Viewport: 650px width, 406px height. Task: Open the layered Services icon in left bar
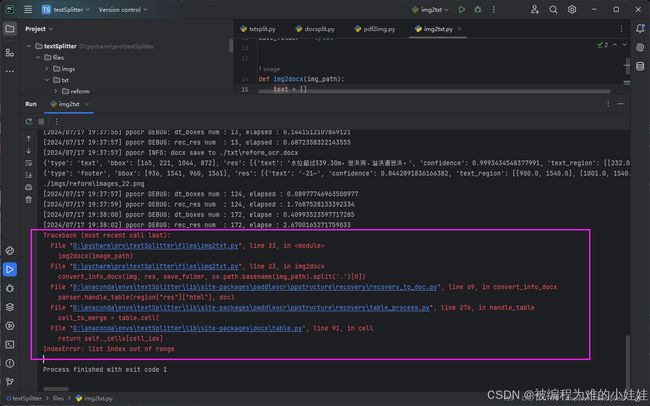click(10, 307)
